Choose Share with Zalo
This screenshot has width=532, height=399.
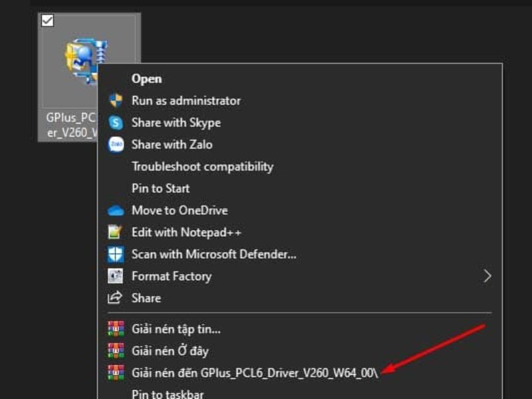[172, 144]
